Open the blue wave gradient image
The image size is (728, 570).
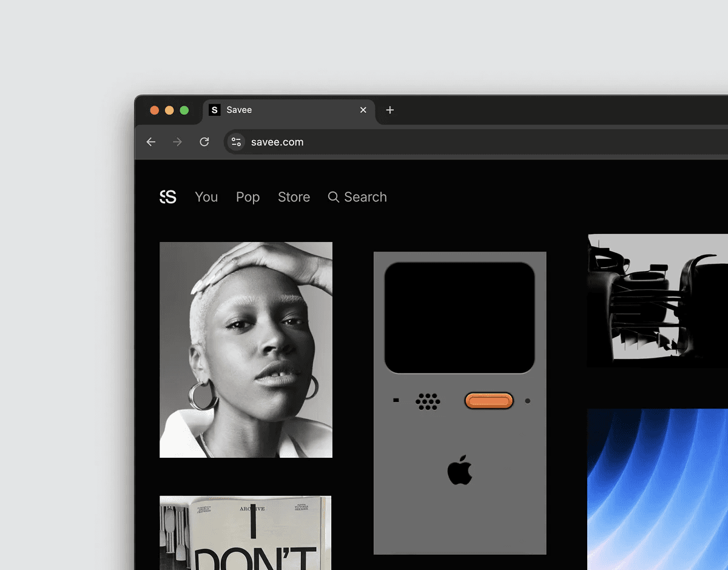point(658,489)
